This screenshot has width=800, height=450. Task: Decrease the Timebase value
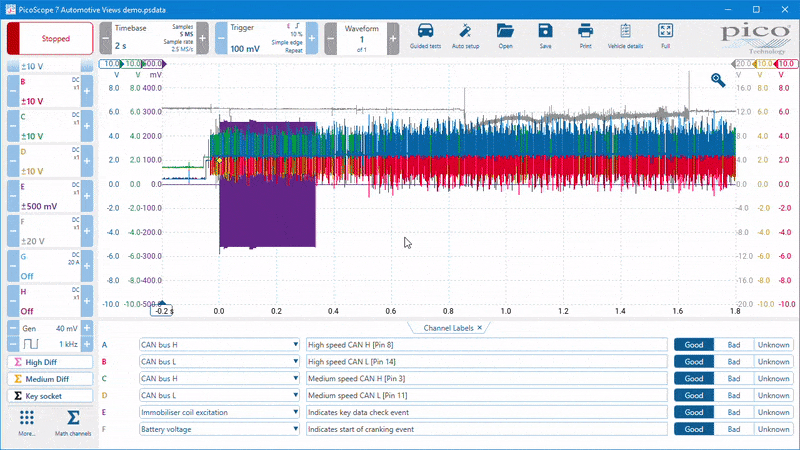[x=106, y=38]
